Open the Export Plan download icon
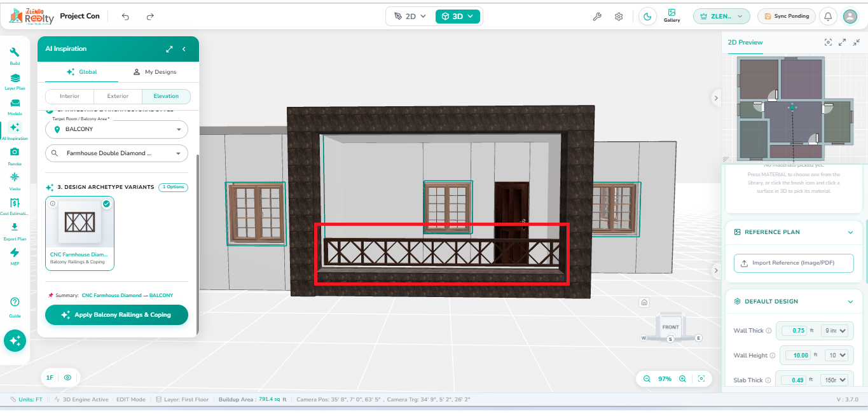 coord(15,231)
